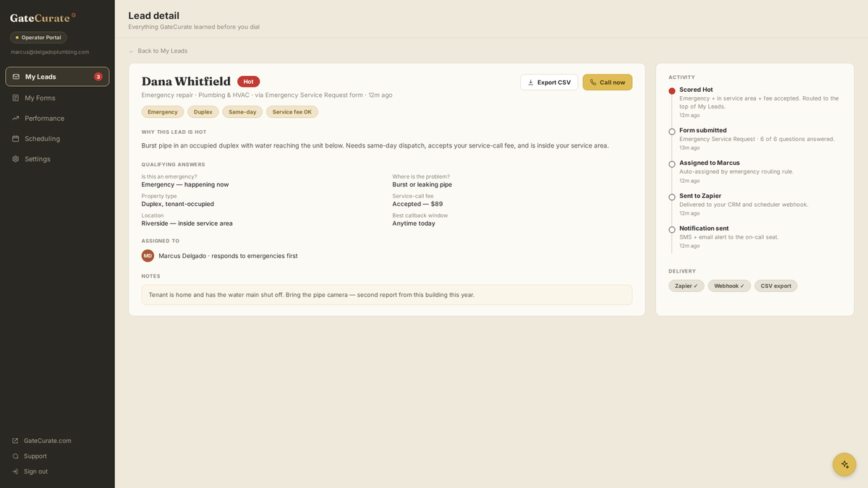Go to the Performance section

(57, 118)
